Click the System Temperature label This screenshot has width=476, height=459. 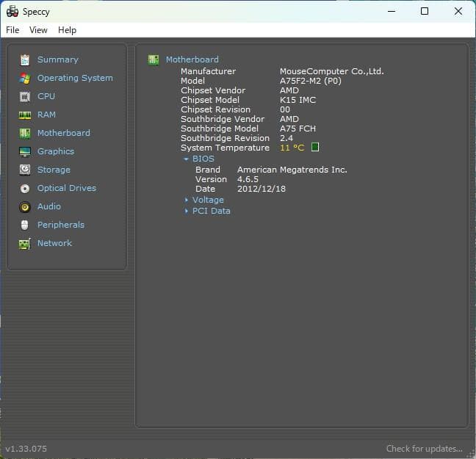[225, 148]
